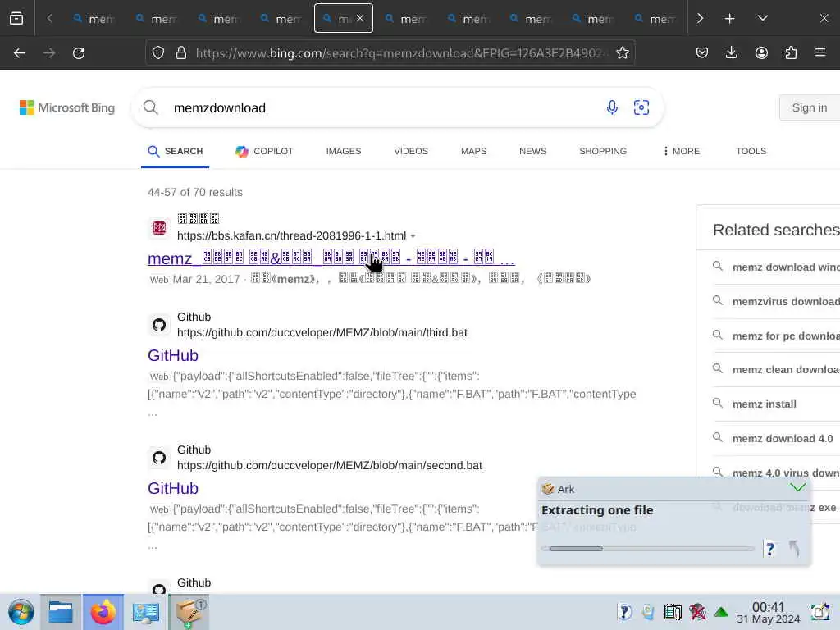
Task: Bookmark this page with the star
Action: (622, 53)
